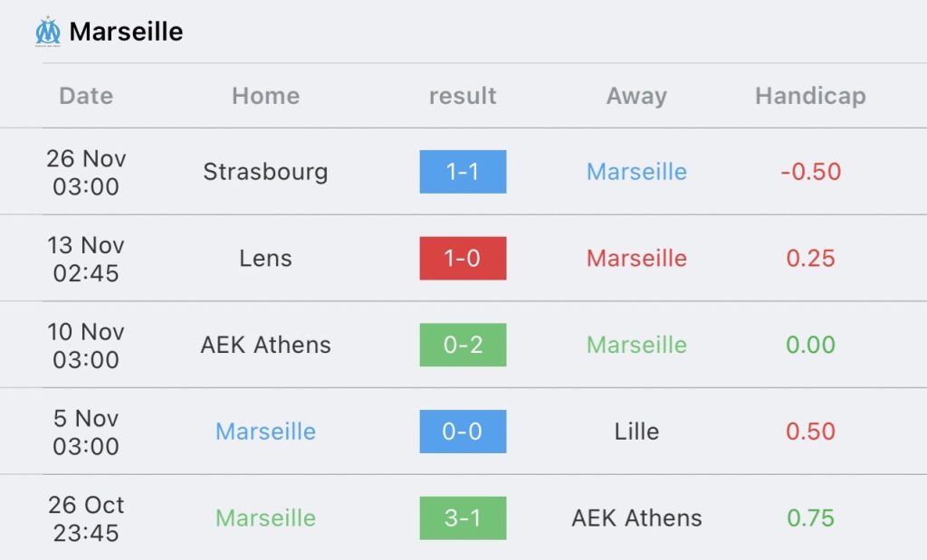Open the blue 0-0 result badge
The width and height of the screenshot is (927, 560).
tap(463, 432)
